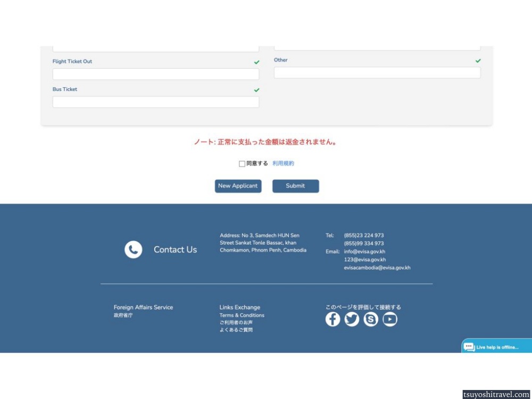Click the phone icon beside Contact Us
532x399 pixels.
tap(133, 250)
